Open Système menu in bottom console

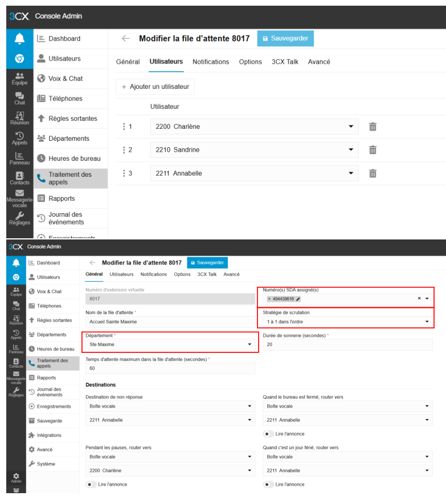[x=53, y=464]
